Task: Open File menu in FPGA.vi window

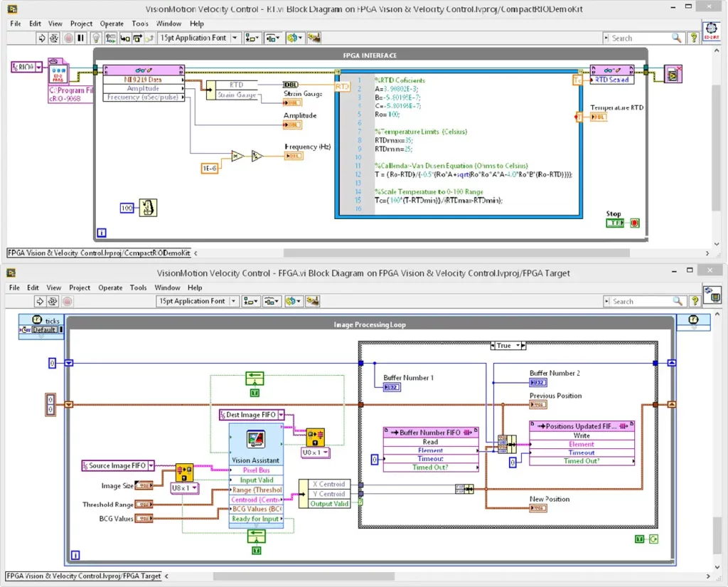Action: coord(14,287)
